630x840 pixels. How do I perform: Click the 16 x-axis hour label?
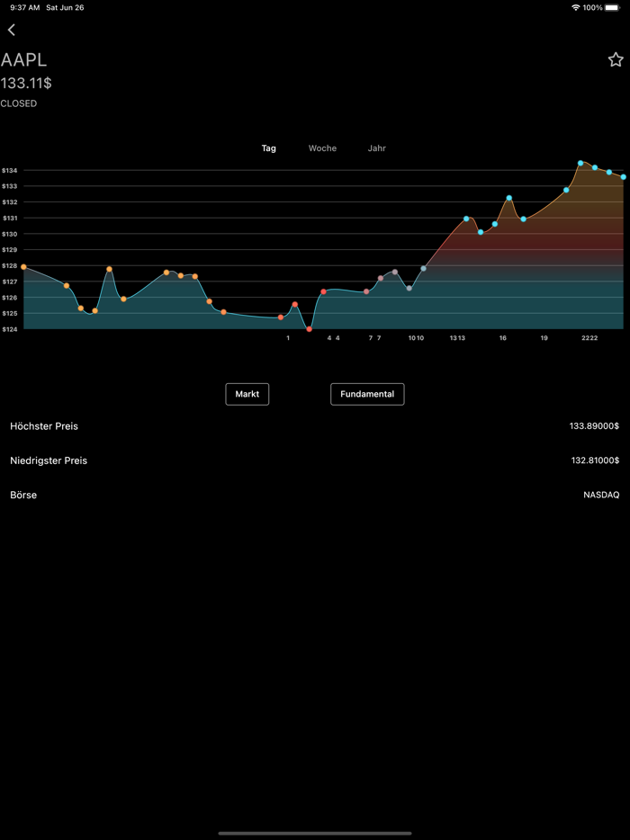point(503,338)
